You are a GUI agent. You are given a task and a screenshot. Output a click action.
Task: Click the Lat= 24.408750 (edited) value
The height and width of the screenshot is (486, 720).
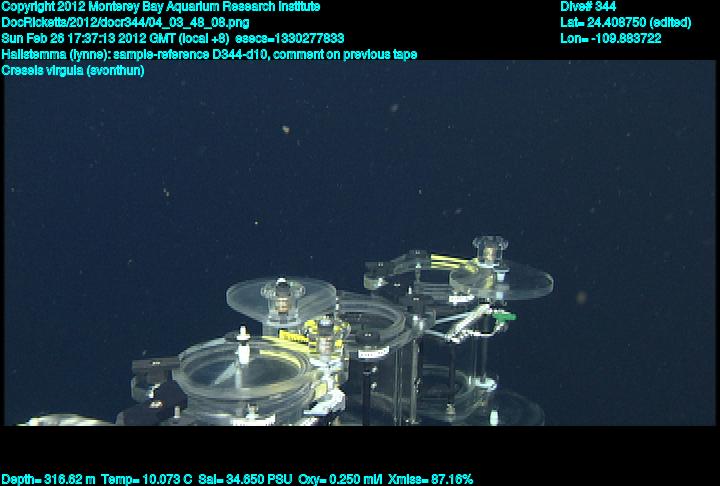pyautogui.click(x=625, y=23)
